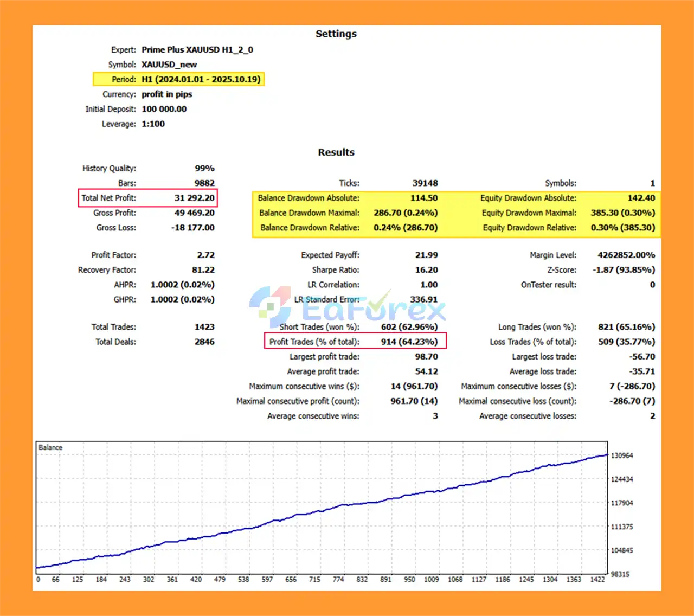Click the Symbol value XAUUSD_new
This screenshot has height=616, width=694.
169,65
